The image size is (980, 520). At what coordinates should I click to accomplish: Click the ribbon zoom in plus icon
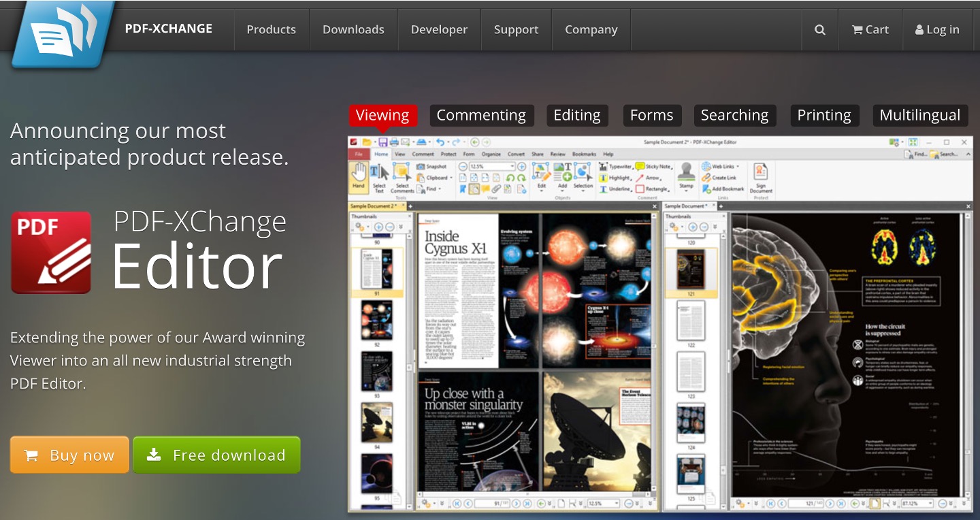click(522, 167)
